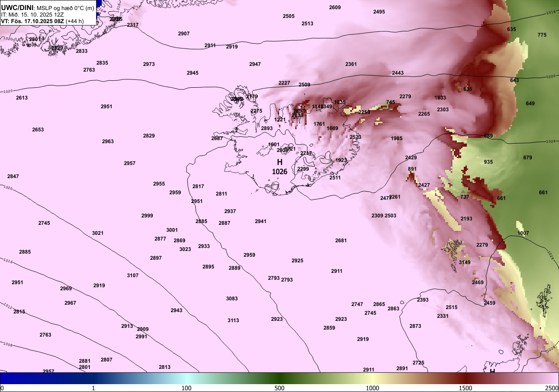559x392 pixels.
Task: Click the 679 height value
Action: tap(528, 158)
